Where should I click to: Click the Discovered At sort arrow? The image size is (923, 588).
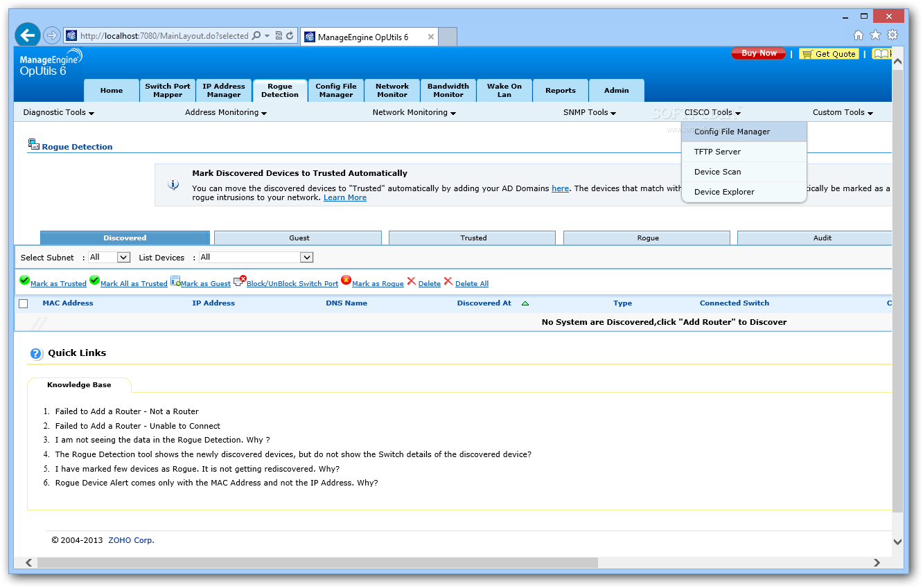[x=525, y=303]
